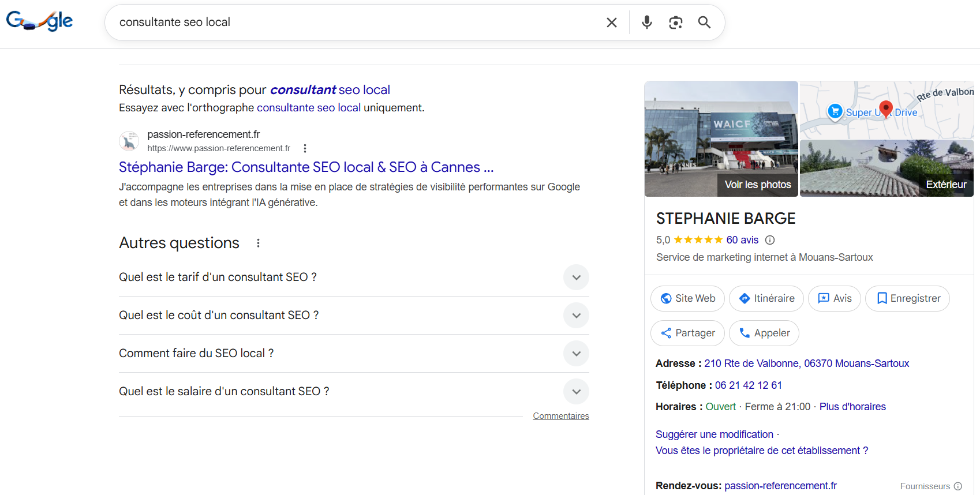Click the info icon next to Fournisseurs
Image resolution: width=980 pixels, height=495 pixels.
click(958, 486)
